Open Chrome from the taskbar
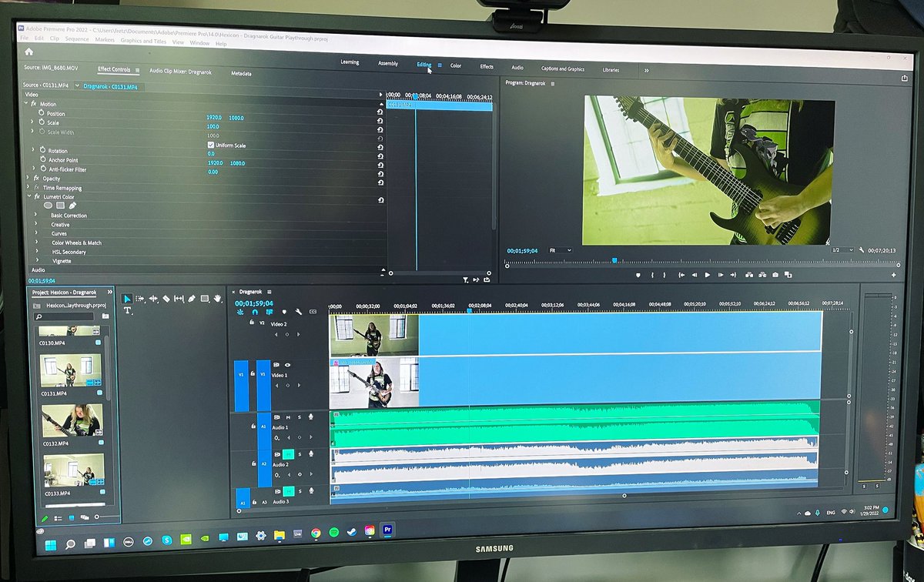The height and width of the screenshot is (582, 924). (x=316, y=532)
